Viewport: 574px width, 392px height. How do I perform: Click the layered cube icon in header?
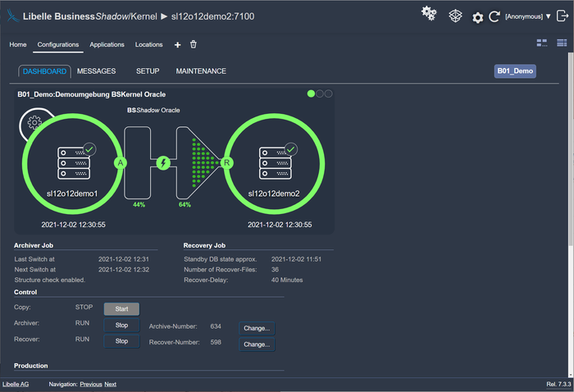455,16
